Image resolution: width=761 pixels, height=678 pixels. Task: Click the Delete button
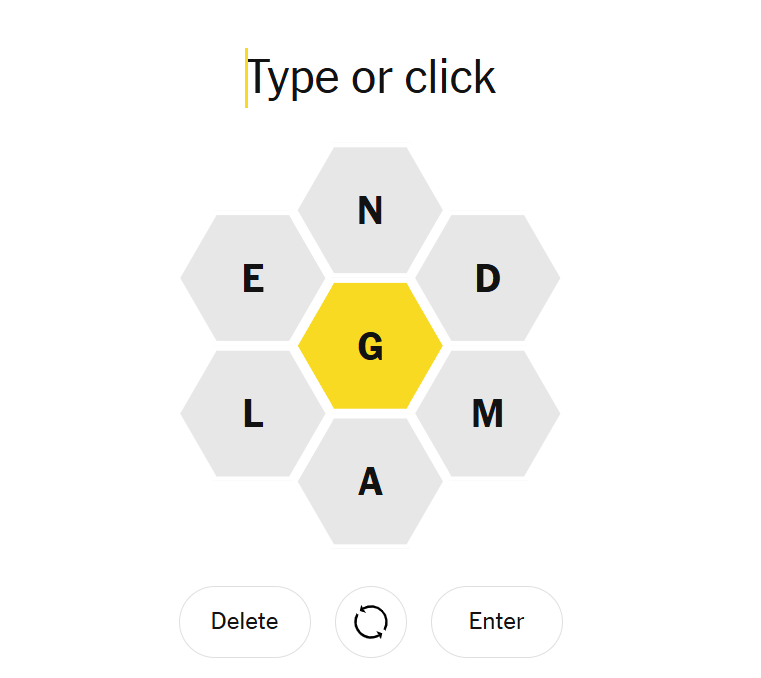[x=244, y=622]
